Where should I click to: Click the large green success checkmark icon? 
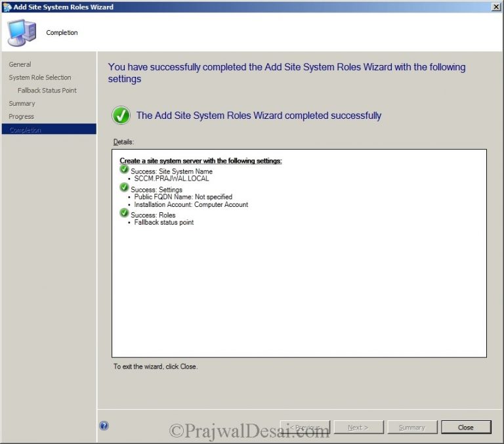121,115
